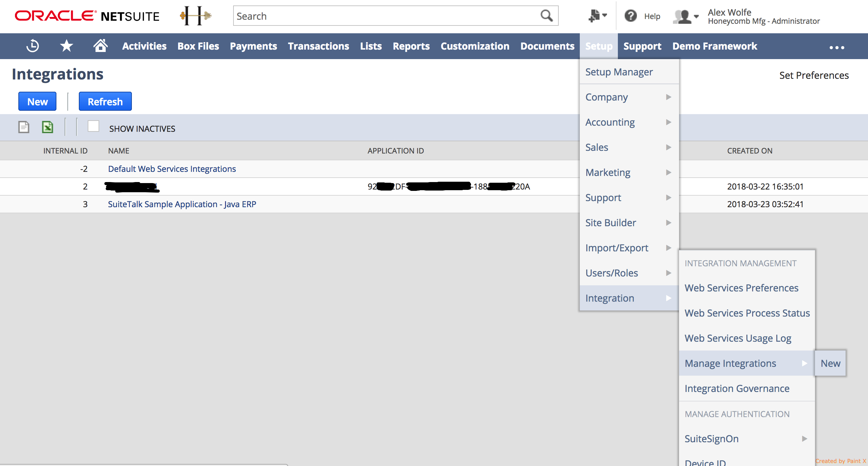The height and width of the screenshot is (466, 868).
Task: Open the Customization menu
Action: click(x=475, y=46)
